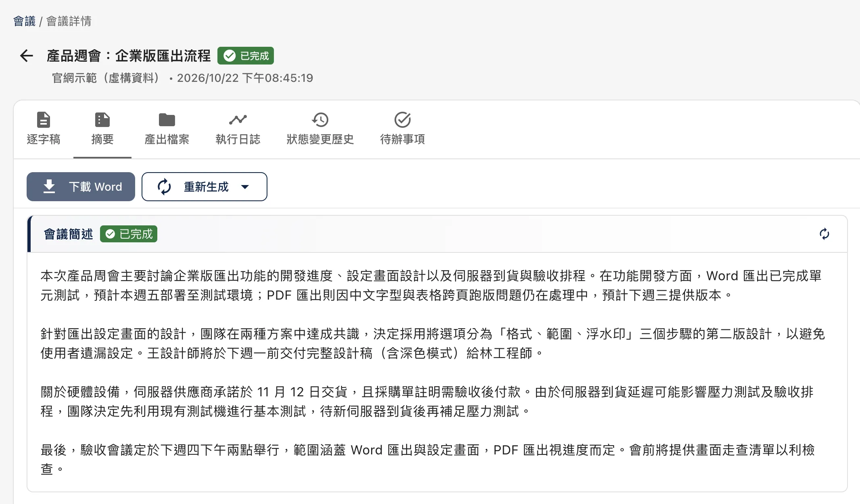Click the back arrow beside the meeting title
The width and height of the screenshot is (860, 504).
(27, 56)
